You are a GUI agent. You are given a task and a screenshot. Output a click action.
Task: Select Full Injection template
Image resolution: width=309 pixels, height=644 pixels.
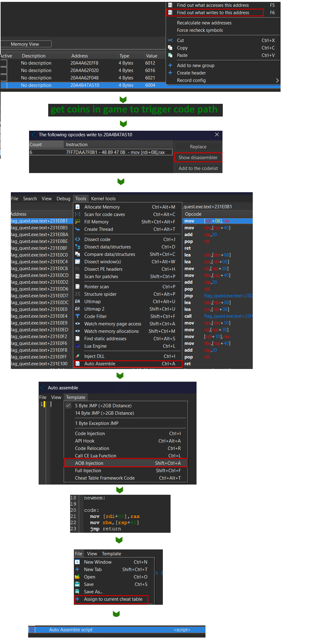pyautogui.click(x=126, y=471)
